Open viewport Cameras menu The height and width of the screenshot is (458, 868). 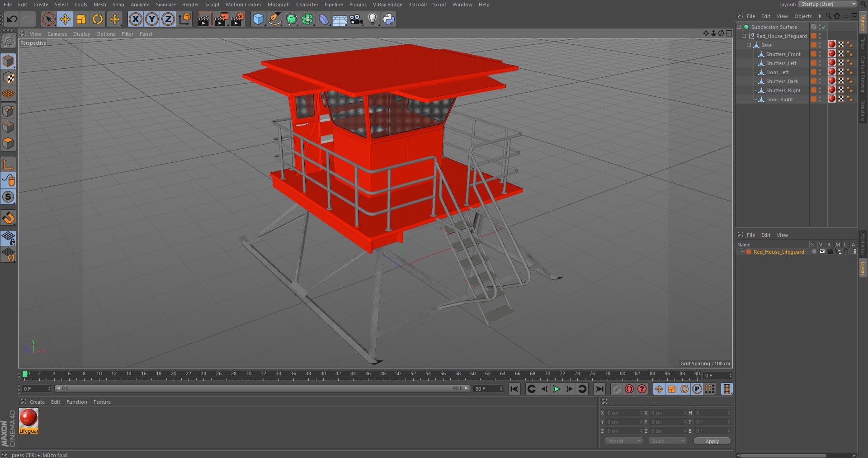point(57,34)
